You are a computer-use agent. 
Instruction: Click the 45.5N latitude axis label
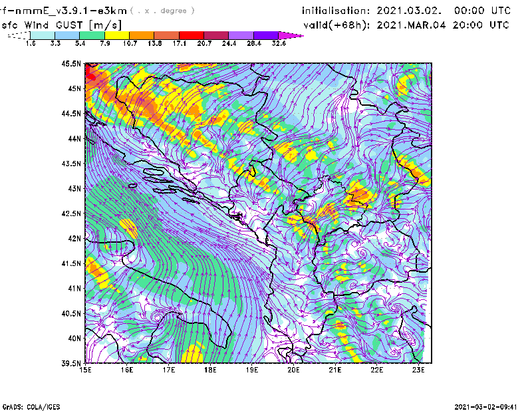[x=71, y=64]
